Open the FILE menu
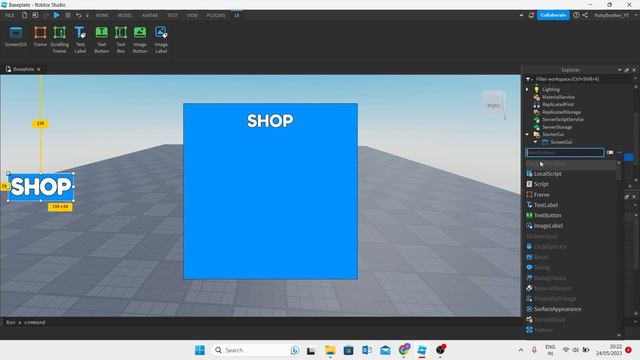The height and width of the screenshot is (360, 640). (10, 15)
